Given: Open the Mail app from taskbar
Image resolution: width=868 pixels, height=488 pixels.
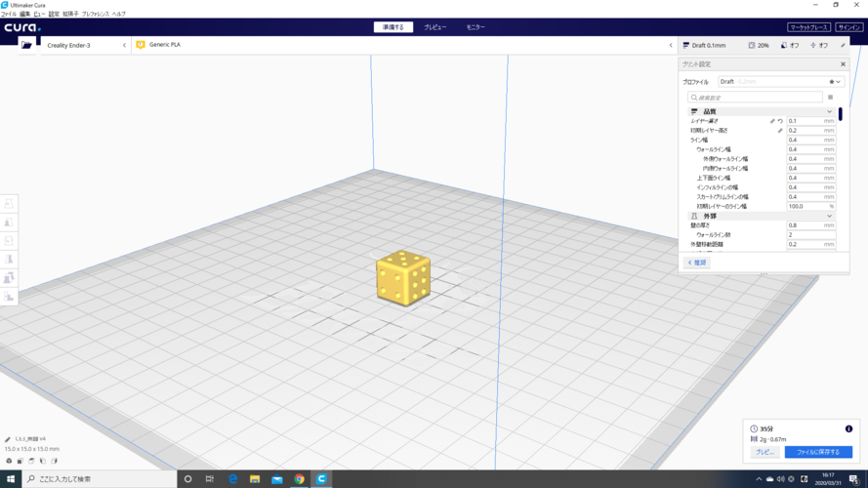Looking at the screenshot, I should pos(276,479).
